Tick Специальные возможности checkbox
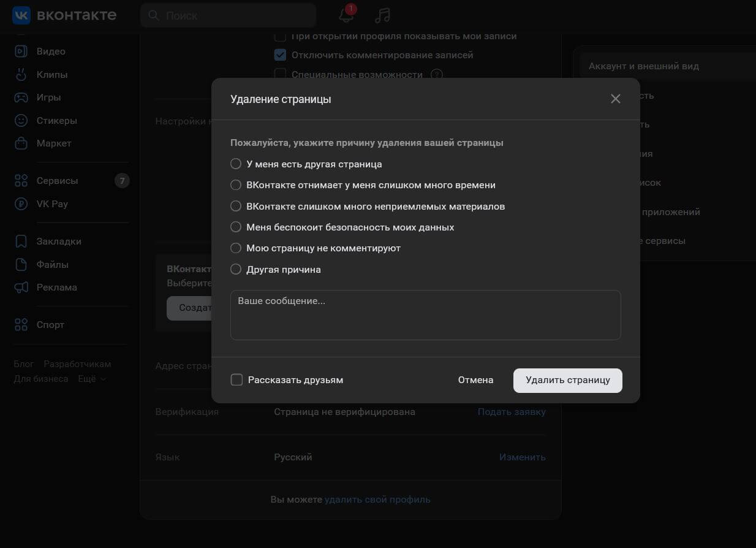 click(280, 74)
